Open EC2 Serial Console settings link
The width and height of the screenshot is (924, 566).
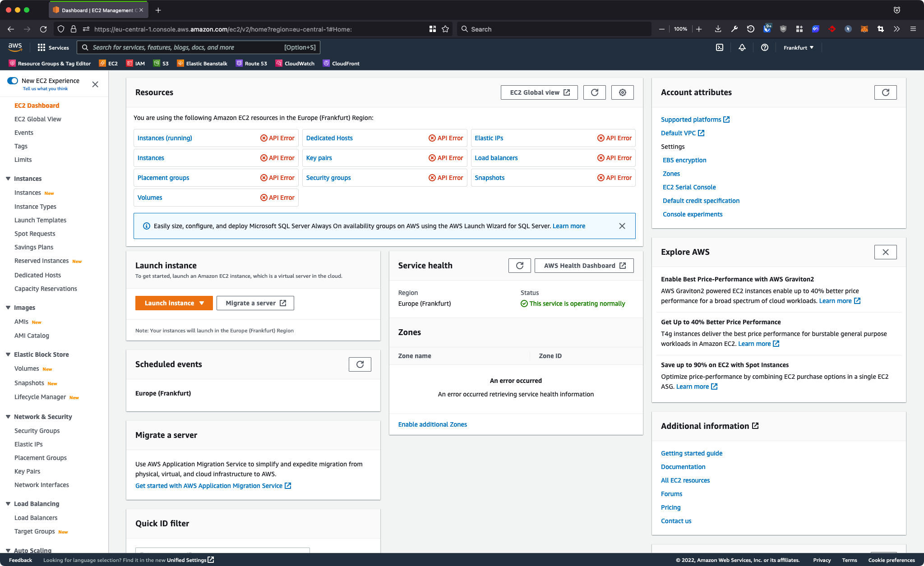tap(689, 187)
